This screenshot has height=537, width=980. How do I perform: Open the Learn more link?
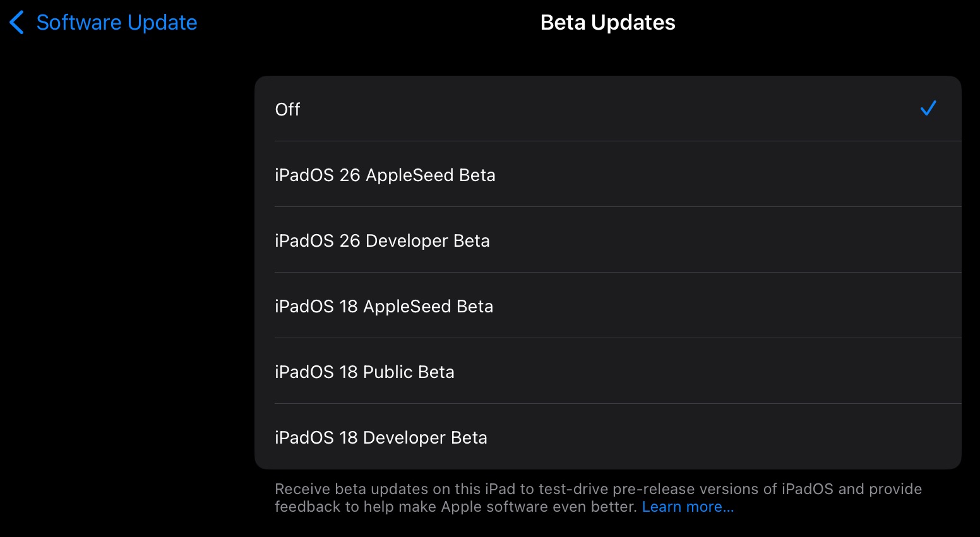pyautogui.click(x=688, y=507)
